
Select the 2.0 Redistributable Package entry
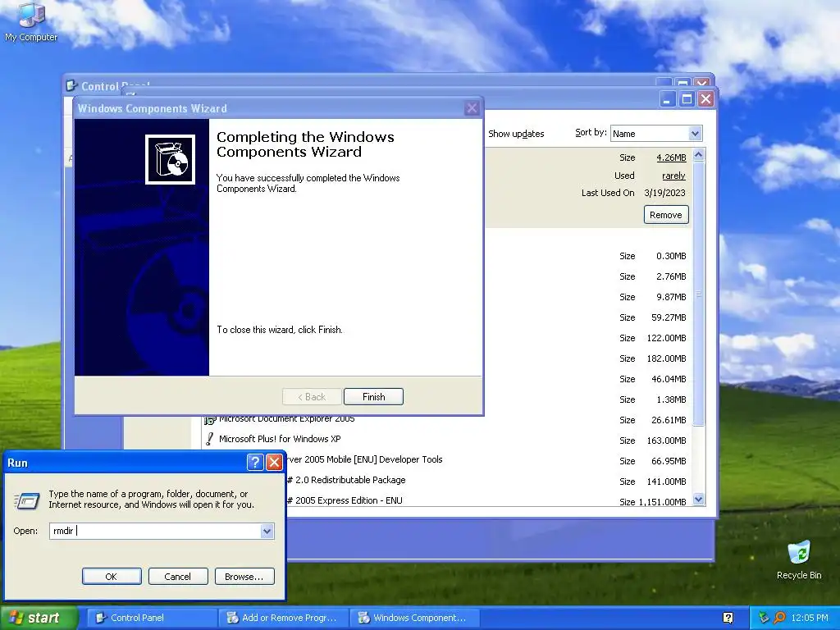click(x=346, y=480)
